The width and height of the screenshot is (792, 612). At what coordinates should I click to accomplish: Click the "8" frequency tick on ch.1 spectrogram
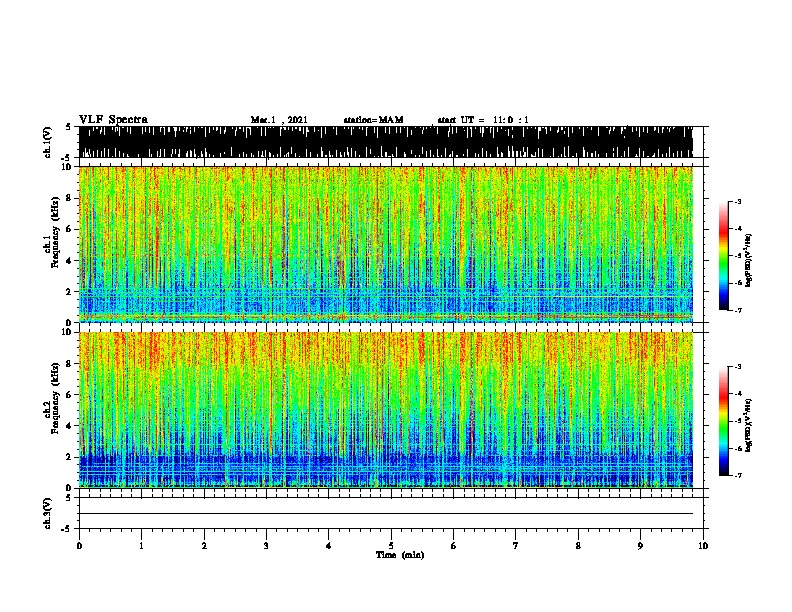point(70,198)
